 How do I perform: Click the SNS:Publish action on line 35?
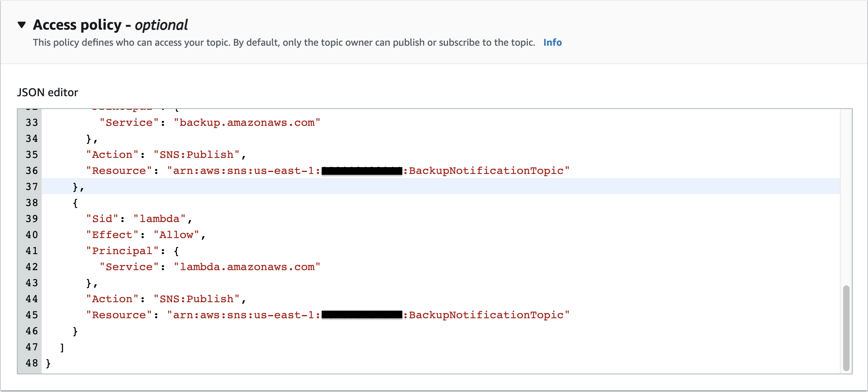coord(197,154)
